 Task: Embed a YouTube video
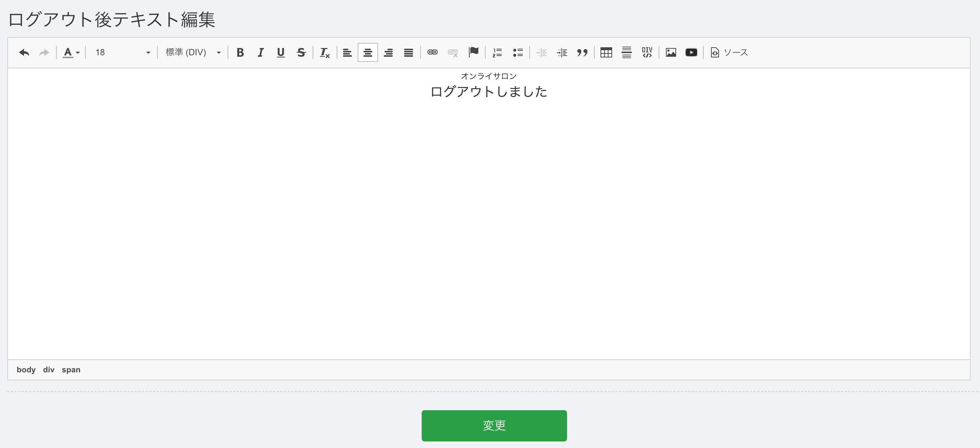691,52
